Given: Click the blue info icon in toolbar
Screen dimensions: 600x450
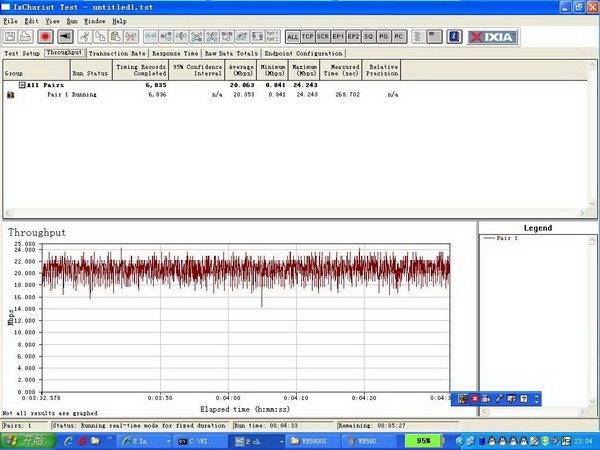Looking at the screenshot, I should [x=455, y=36].
